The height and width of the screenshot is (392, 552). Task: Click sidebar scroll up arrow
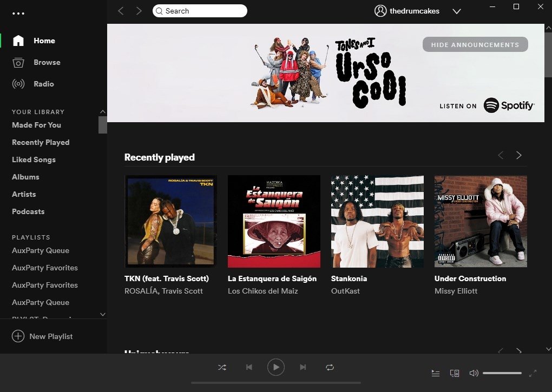(103, 112)
